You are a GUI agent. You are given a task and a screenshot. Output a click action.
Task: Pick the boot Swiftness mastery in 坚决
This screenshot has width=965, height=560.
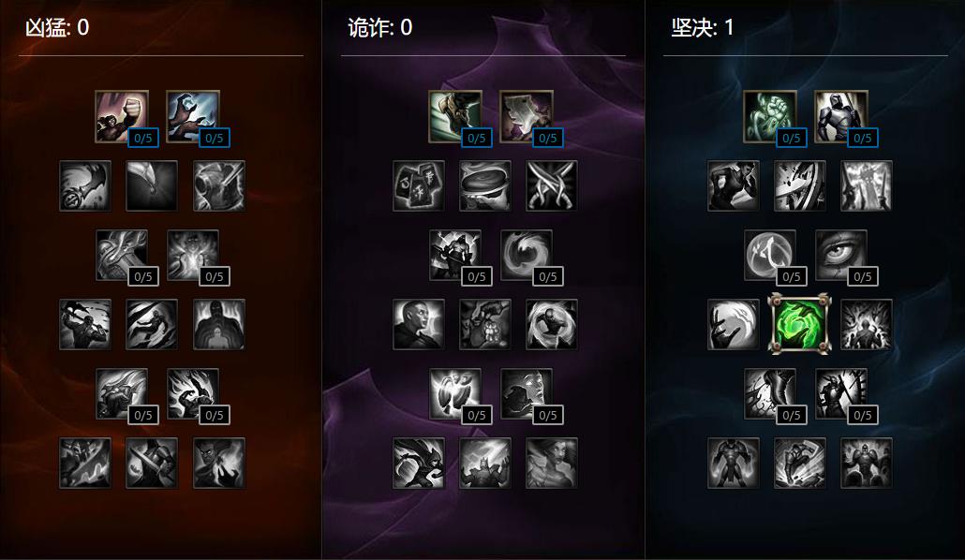click(x=770, y=394)
